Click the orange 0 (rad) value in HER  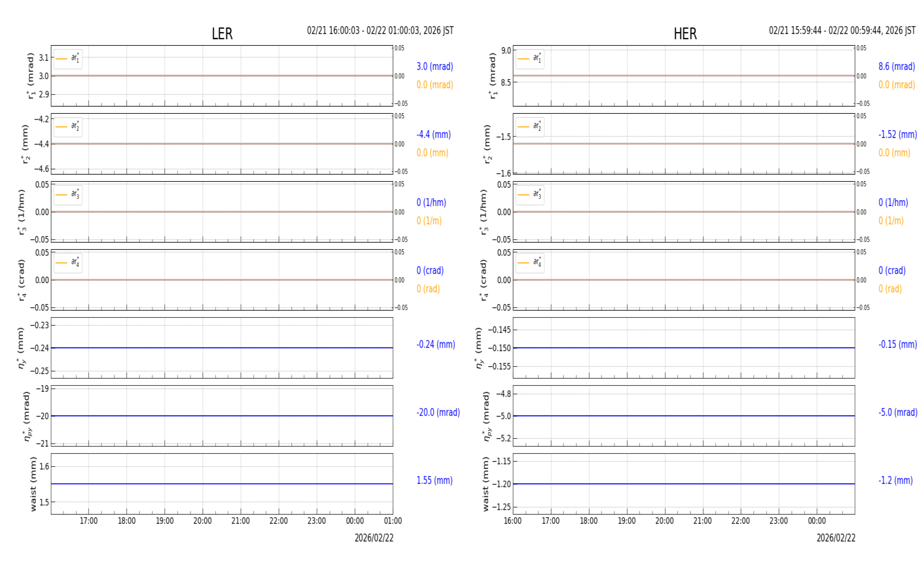890,289
